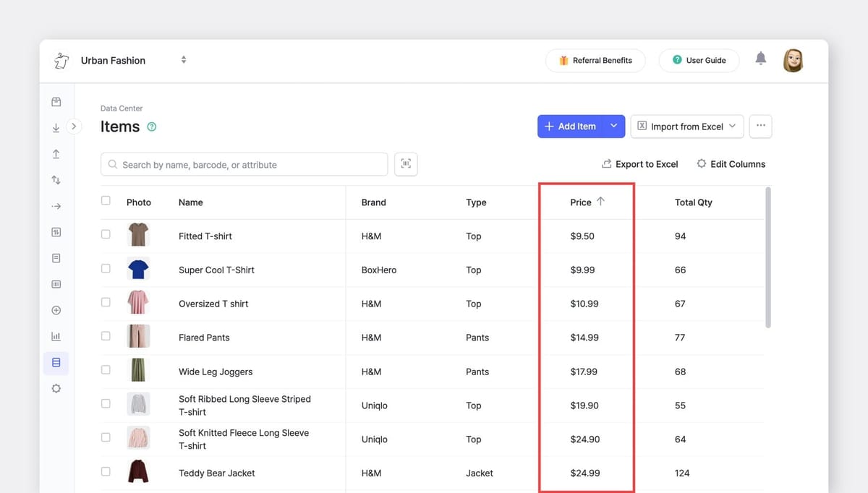
Task: Expand the sidebar with the chevron button
Action: click(x=74, y=127)
